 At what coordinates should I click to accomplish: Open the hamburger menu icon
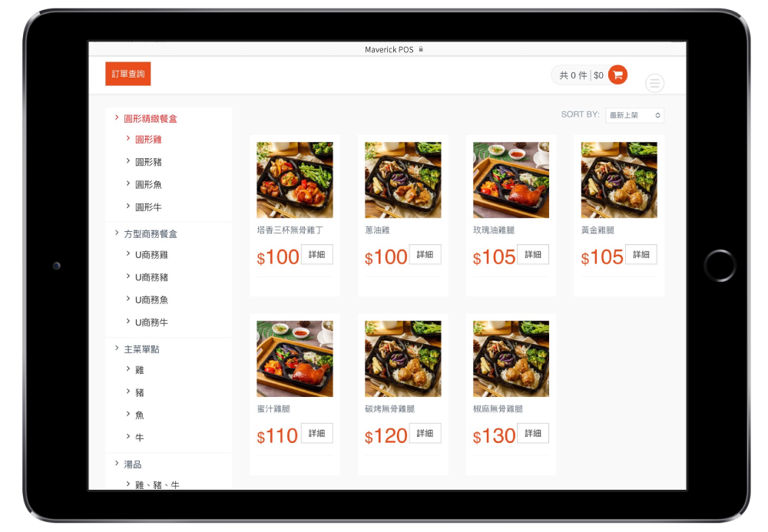tap(654, 83)
